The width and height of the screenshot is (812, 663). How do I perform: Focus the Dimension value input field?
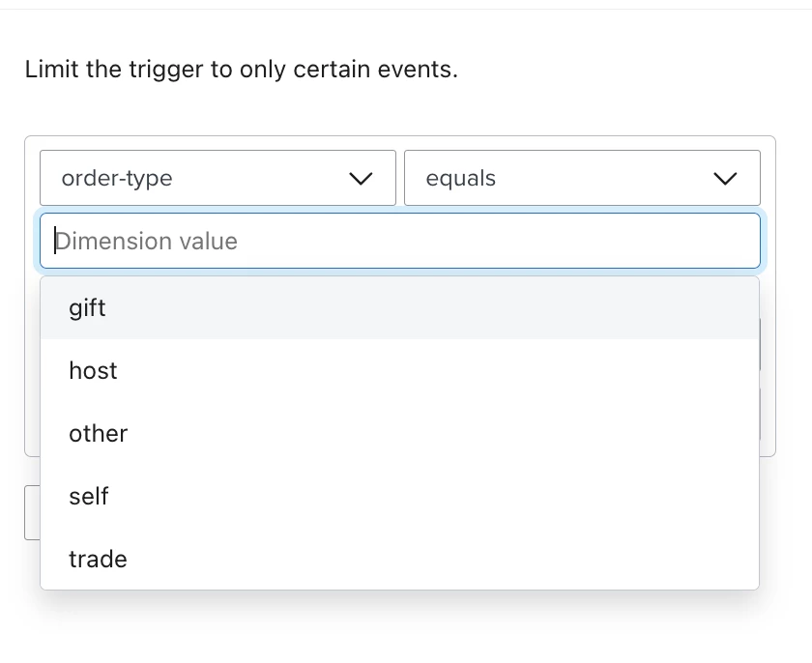click(x=400, y=241)
